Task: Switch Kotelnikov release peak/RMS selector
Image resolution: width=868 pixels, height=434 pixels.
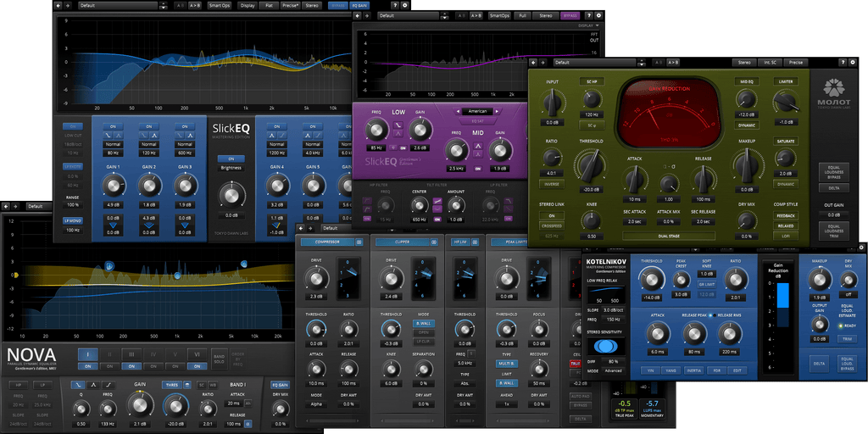Action: (x=712, y=314)
